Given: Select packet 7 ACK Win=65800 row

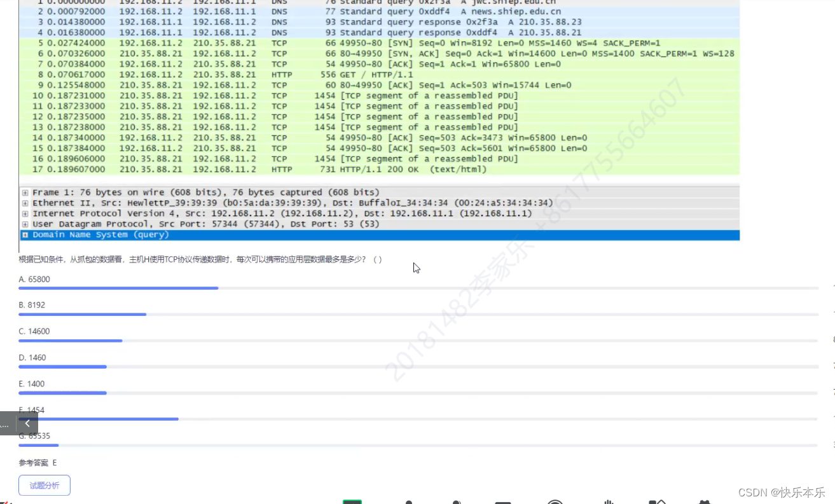Looking at the screenshot, I should [379, 64].
